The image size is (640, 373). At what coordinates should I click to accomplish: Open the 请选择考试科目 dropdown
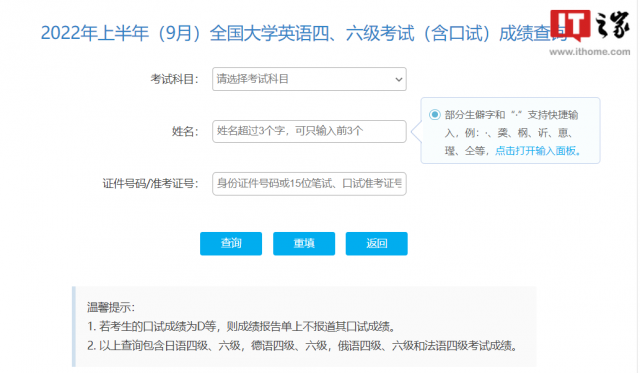pos(309,79)
